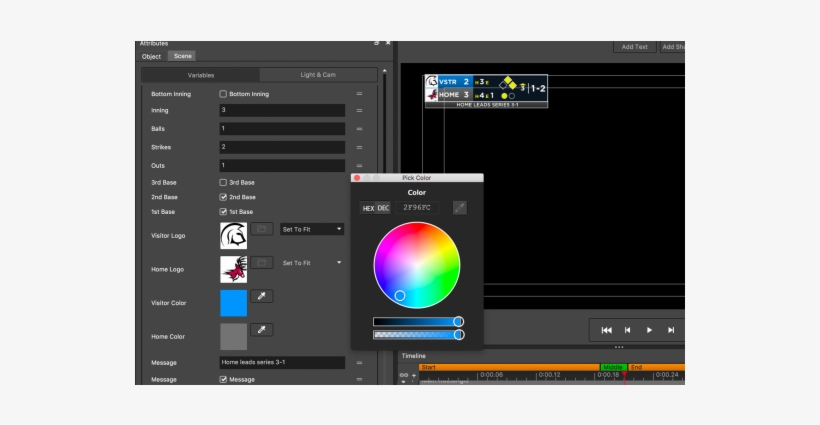Uncheck the 2nd Base checkbox
Image resolution: width=820 pixels, height=425 pixels.
(x=223, y=197)
